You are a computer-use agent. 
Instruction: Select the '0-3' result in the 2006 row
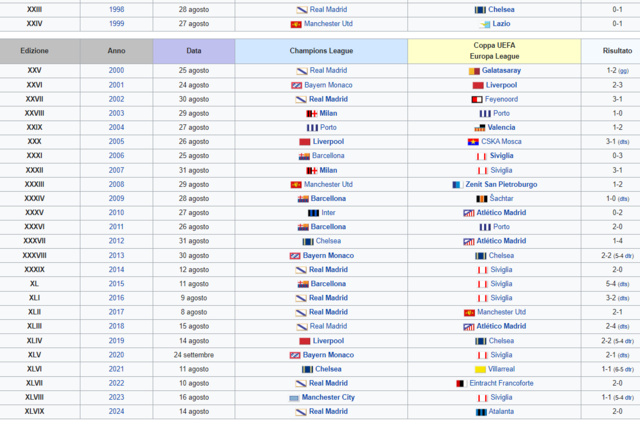point(617,156)
